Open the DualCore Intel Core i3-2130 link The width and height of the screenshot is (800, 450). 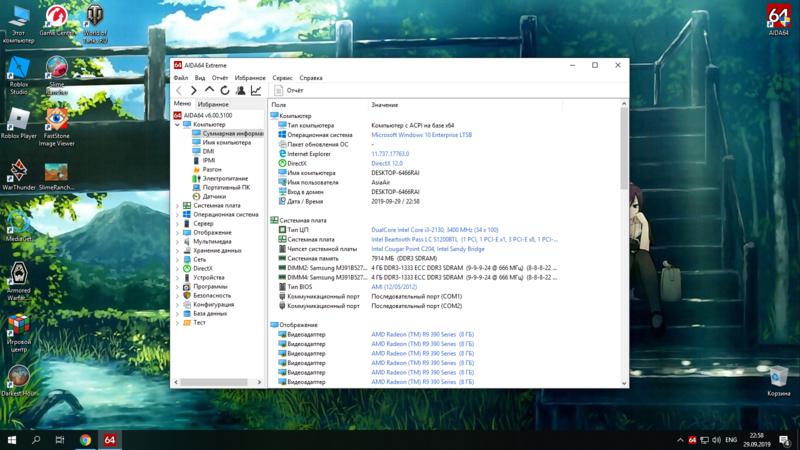(x=435, y=230)
